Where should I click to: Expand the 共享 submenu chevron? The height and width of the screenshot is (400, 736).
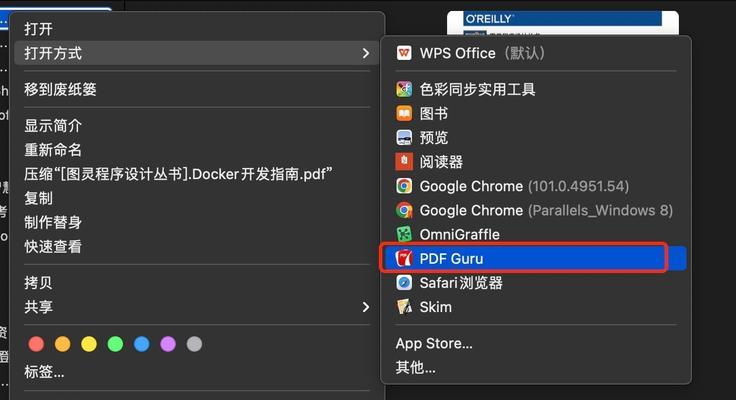pyautogui.click(x=366, y=307)
